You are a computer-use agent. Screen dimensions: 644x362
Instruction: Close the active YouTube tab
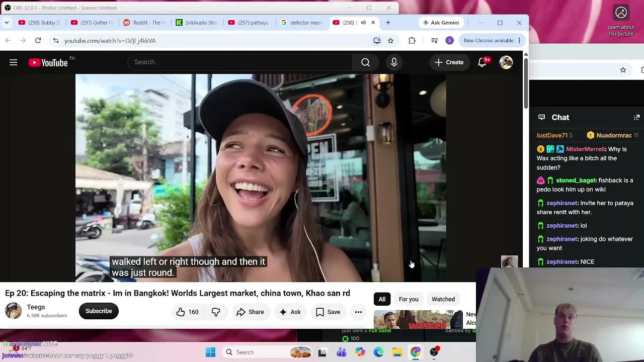[373, 23]
